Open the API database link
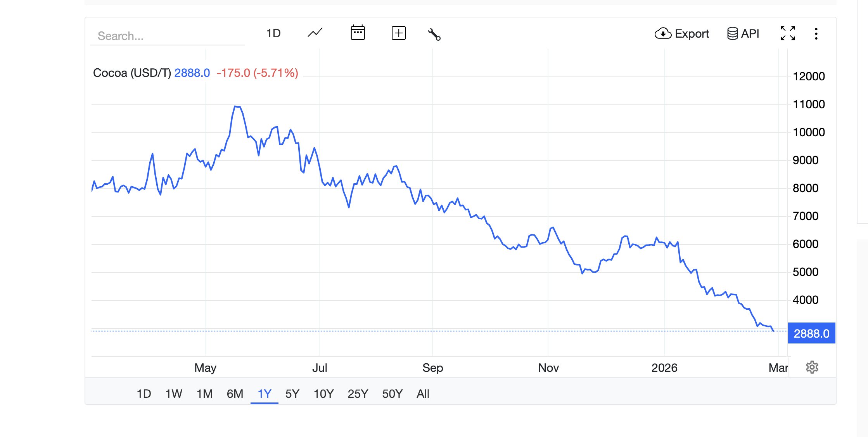The height and width of the screenshot is (437, 868). (743, 34)
